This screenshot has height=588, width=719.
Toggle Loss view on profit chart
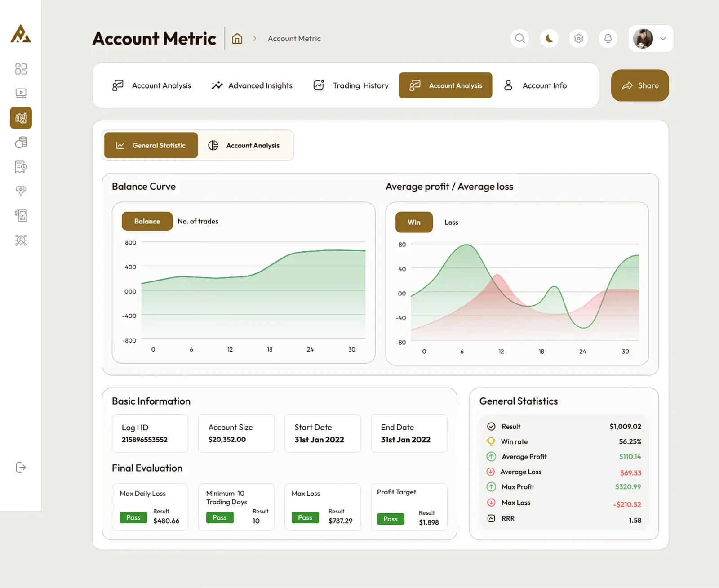(x=451, y=223)
